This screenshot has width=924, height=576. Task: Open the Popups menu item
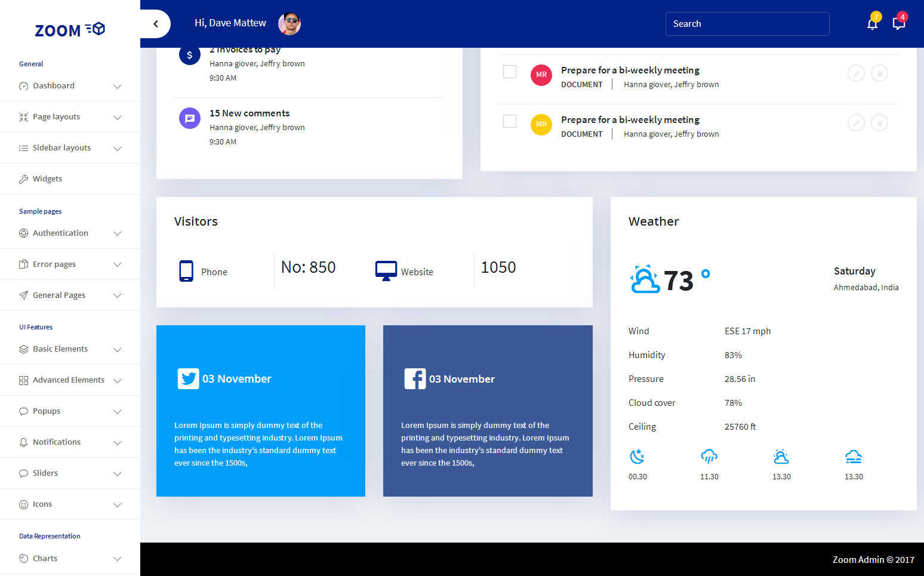coord(70,411)
